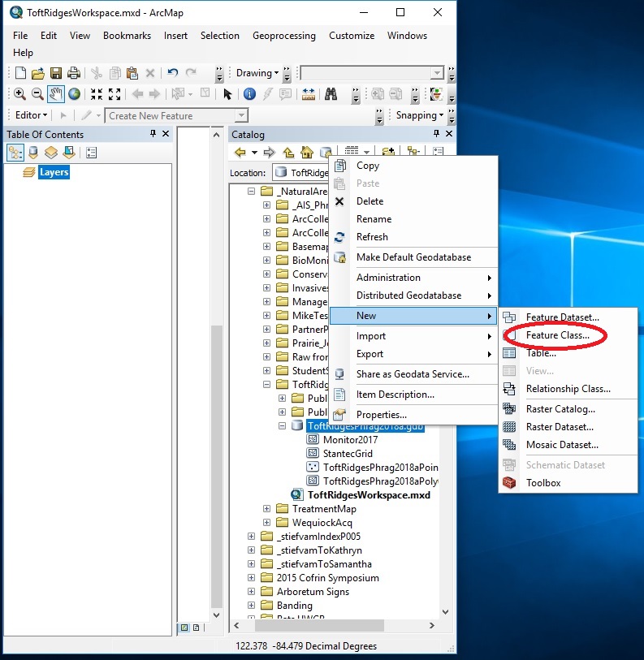Click Catalog Go To Home Folder icon

tap(307, 152)
